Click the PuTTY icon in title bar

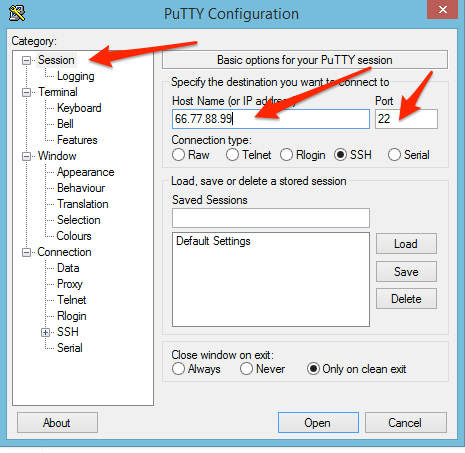point(17,13)
